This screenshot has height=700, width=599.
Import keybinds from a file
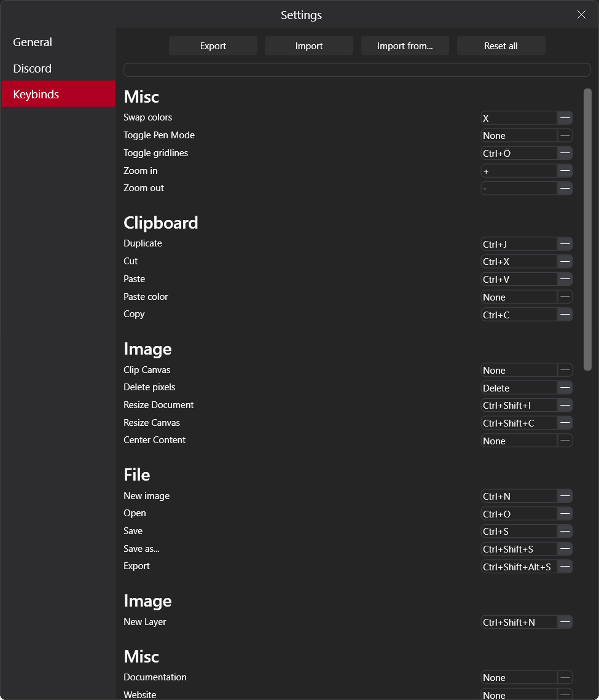pyautogui.click(x=308, y=45)
